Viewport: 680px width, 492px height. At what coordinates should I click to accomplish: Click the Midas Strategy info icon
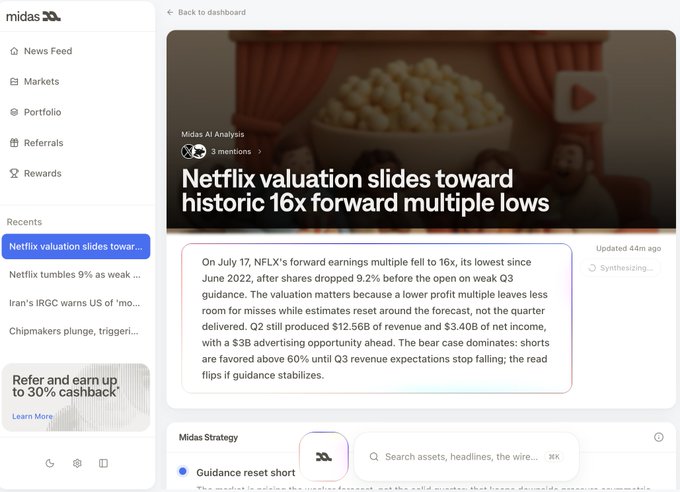tap(658, 437)
